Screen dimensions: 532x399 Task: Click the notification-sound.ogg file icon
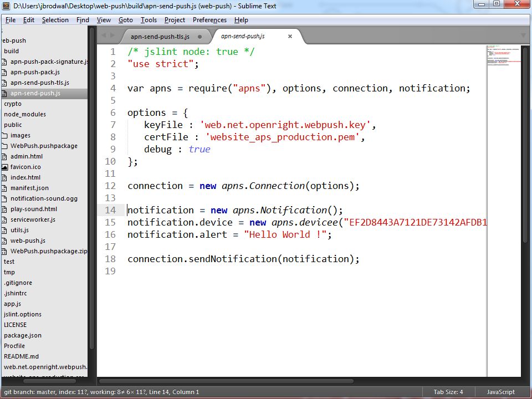[4, 198]
